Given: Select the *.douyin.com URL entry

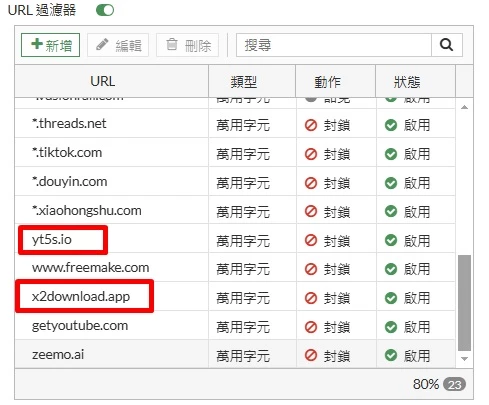Looking at the screenshot, I should point(70,182).
